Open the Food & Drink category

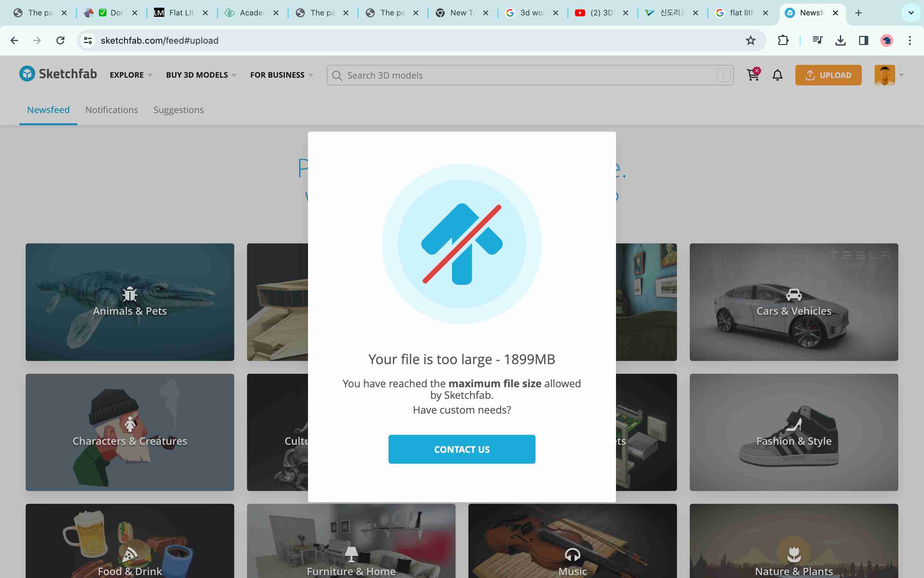click(x=130, y=541)
